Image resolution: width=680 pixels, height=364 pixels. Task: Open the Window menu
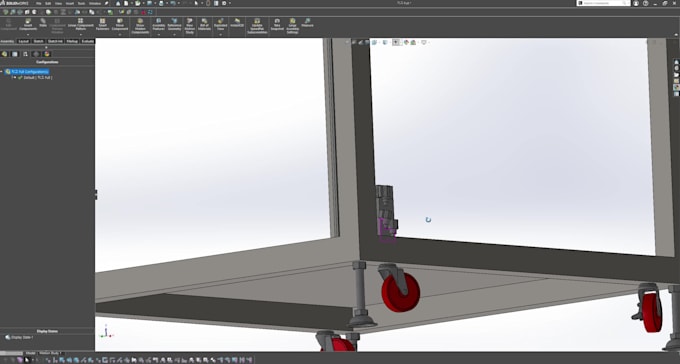pos(95,3)
